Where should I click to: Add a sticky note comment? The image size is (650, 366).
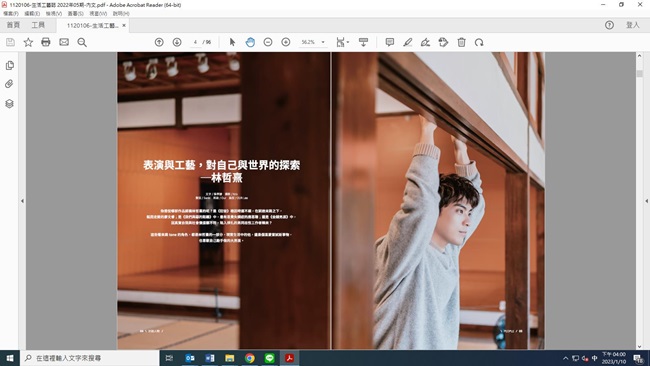pos(390,42)
